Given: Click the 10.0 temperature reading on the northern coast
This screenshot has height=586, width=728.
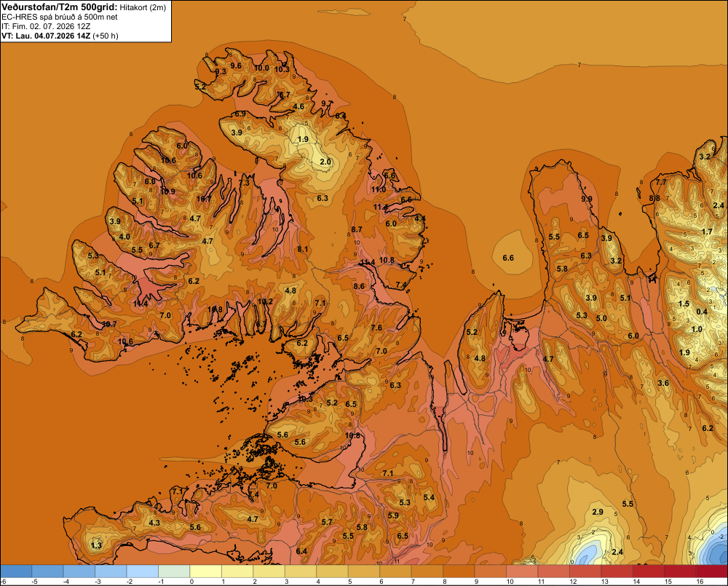Looking at the screenshot, I should tap(261, 68).
